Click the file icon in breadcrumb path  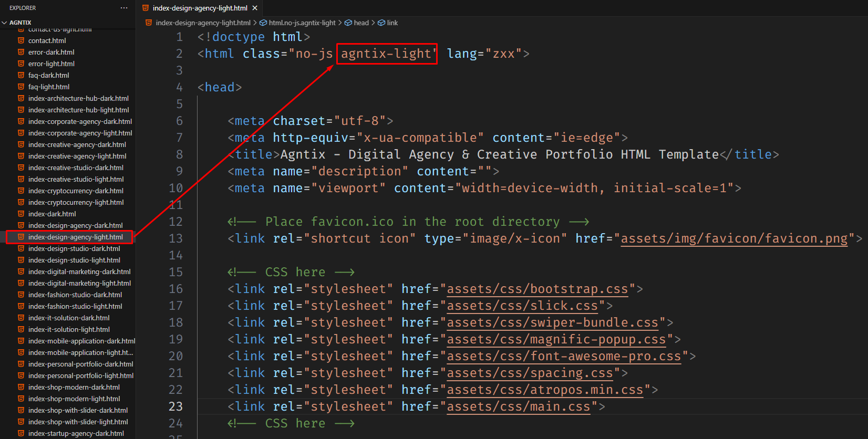(x=149, y=23)
